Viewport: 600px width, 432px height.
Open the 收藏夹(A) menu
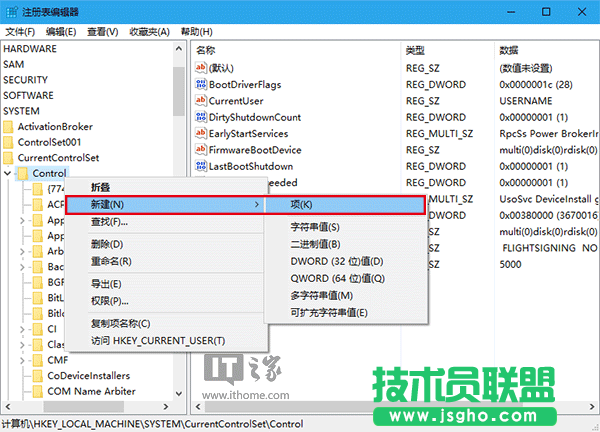tap(149, 32)
